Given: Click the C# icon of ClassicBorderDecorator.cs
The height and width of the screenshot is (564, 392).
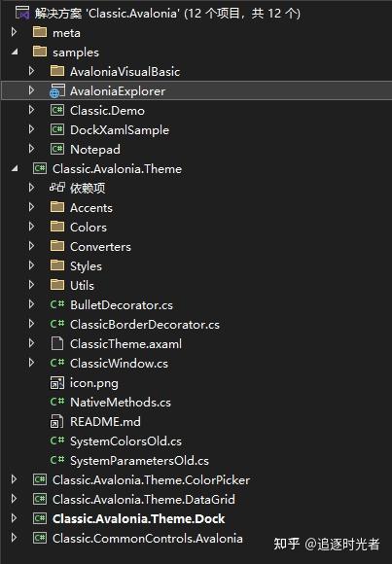Looking at the screenshot, I should click(57, 324).
